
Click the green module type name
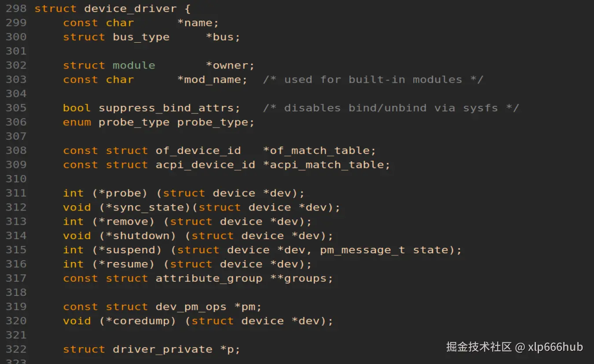click(134, 66)
